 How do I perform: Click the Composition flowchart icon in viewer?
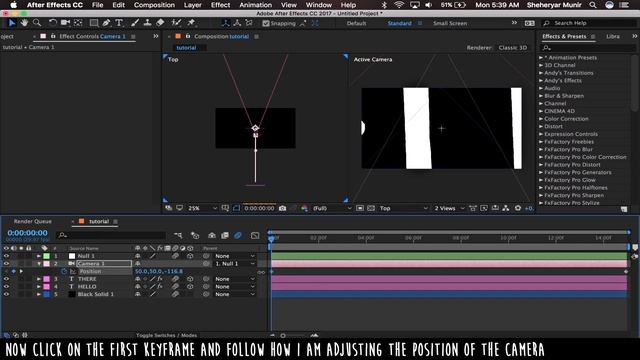coord(506,208)
